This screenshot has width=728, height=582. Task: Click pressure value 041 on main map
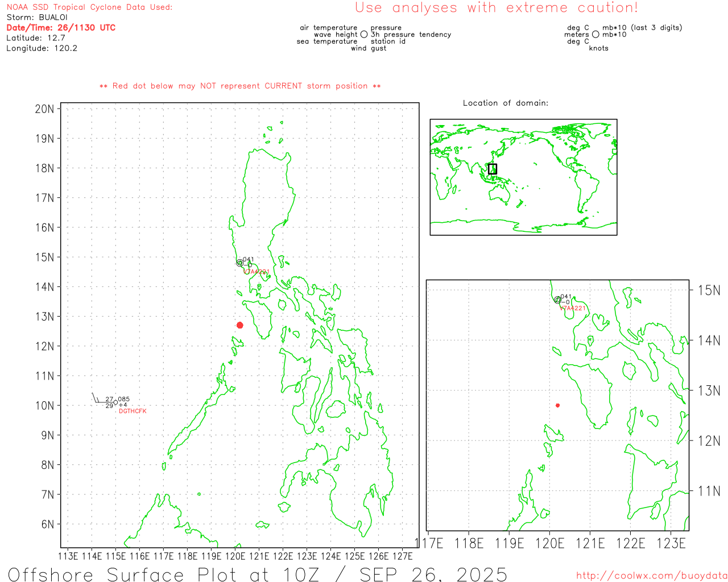(249, 260)
